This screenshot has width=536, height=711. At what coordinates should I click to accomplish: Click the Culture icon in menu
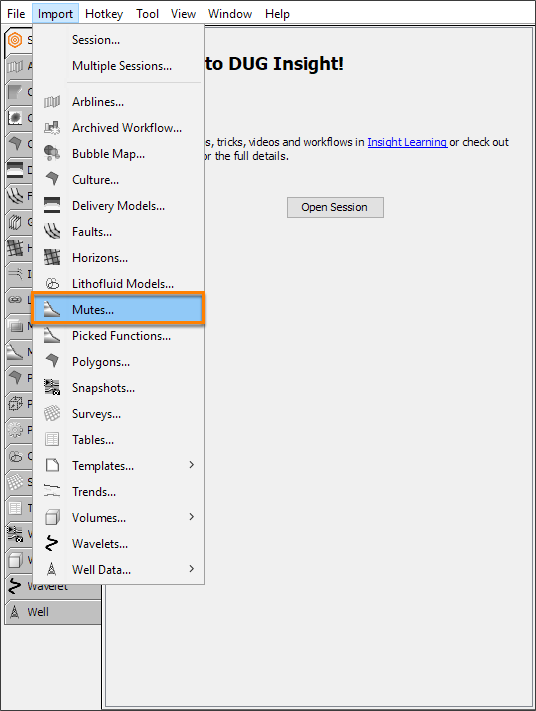[x=52, y=180]
